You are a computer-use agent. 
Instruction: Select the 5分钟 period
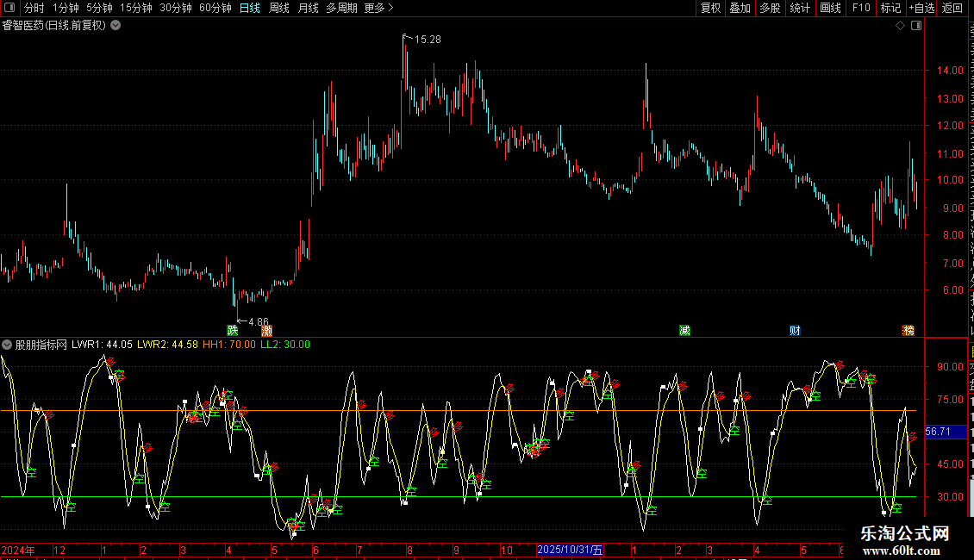(99, 8)
